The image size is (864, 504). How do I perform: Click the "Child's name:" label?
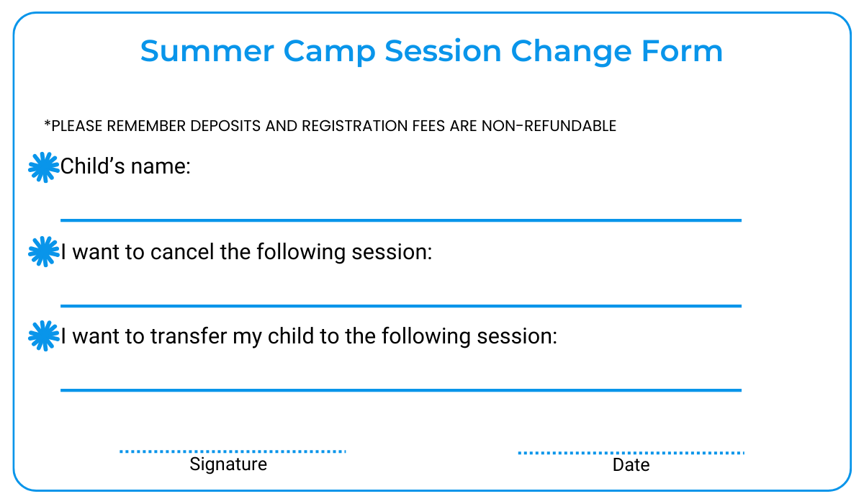click(125, 168)
